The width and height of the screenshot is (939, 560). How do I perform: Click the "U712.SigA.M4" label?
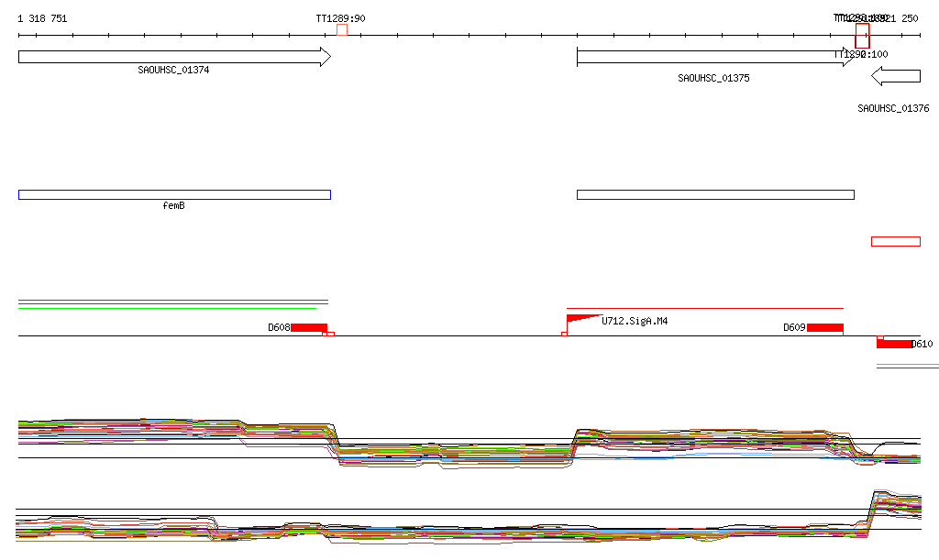click(635, 322)
